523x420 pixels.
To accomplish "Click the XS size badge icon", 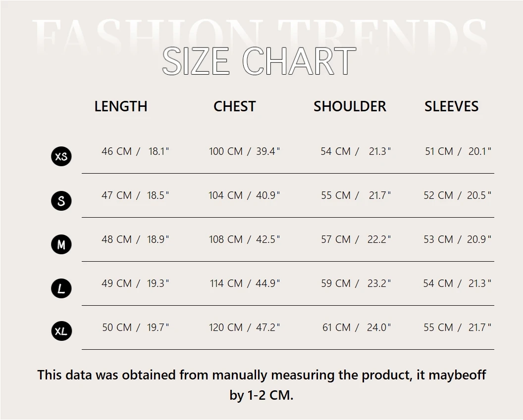I will tap(61, 156).
